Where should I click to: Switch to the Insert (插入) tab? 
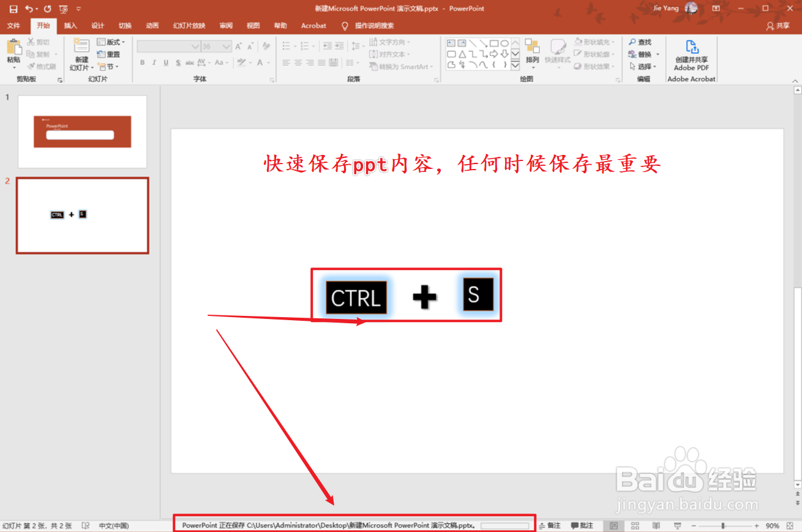70,26
